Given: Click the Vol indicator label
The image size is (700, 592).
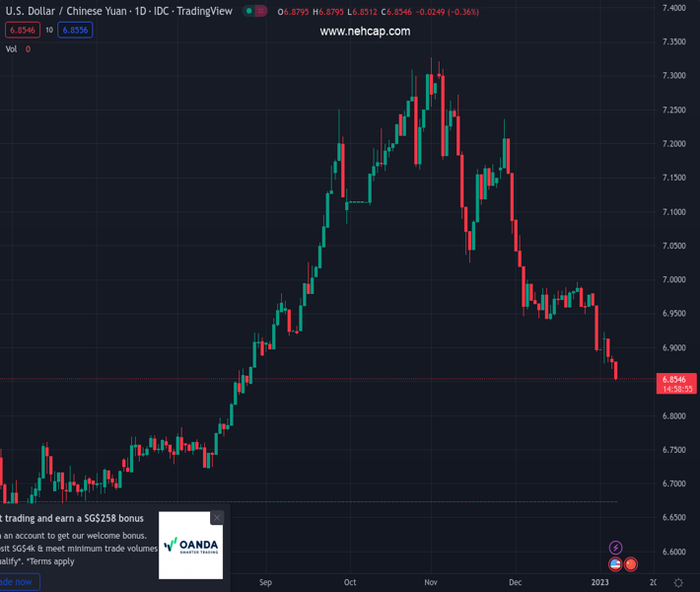Looking at the screenshot, I should [11, 49].
